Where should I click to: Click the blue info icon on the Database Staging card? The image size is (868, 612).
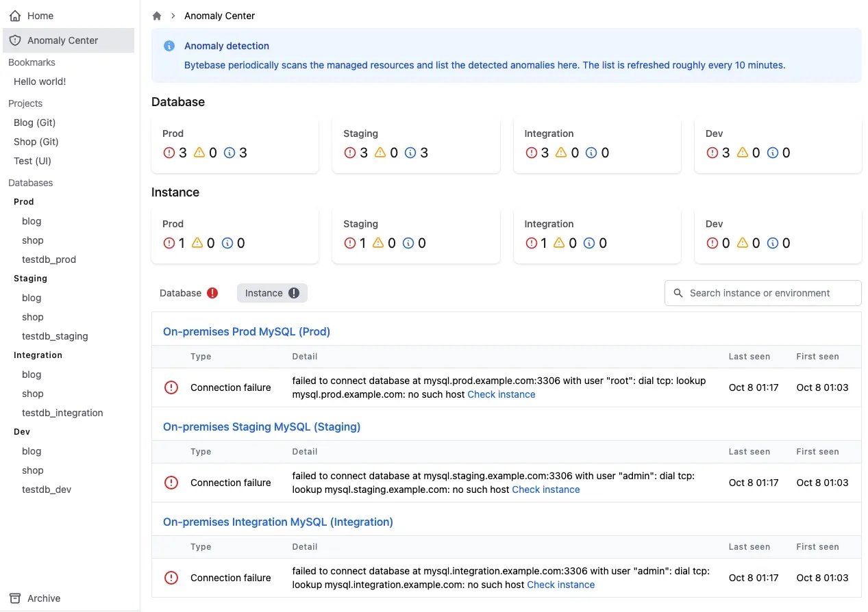coord(410,153)
